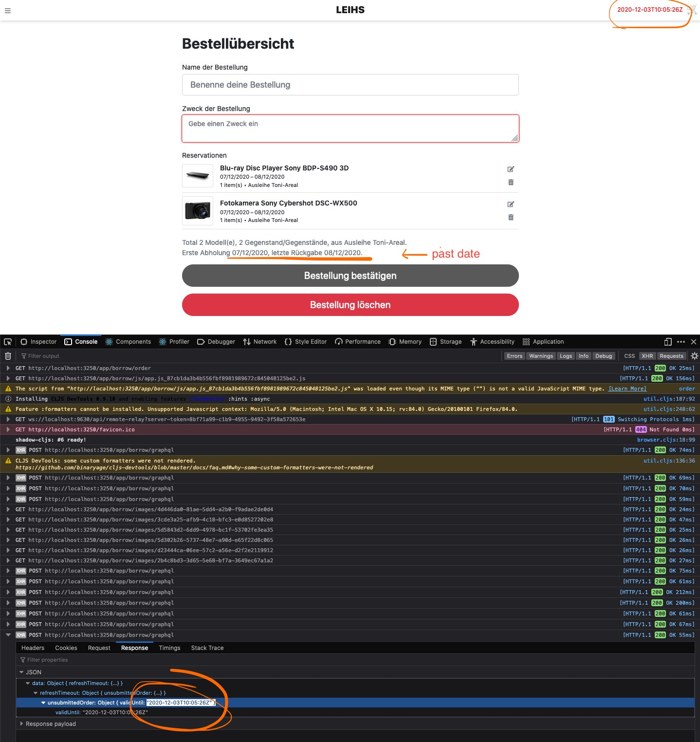Screen dimensions: 700x742
Task: Edit the Fotokamera Sony Cybershot reservation
Action: click(511, 204)
